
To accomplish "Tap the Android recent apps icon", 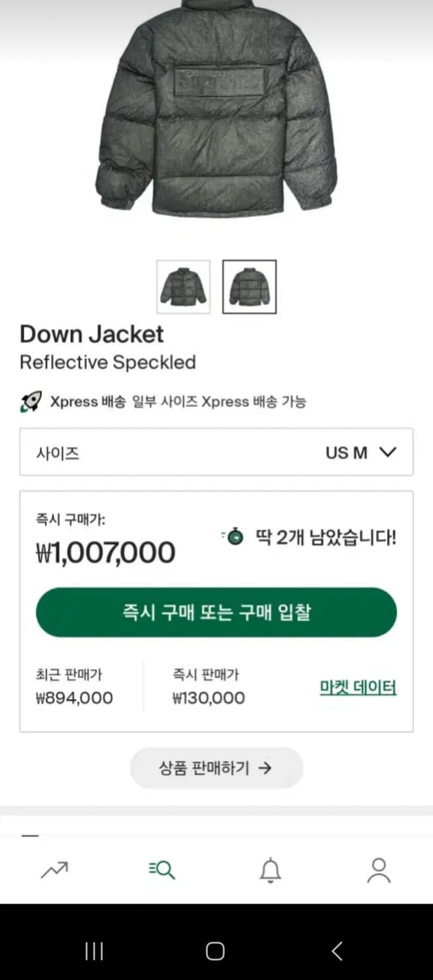I will [x=94, y=952].
